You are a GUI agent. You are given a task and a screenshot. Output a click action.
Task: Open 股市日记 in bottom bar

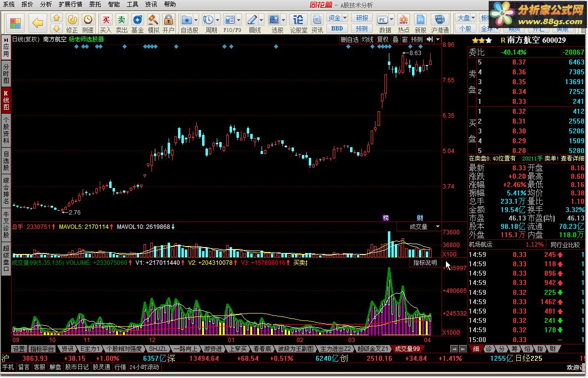(x=77, y=367)
